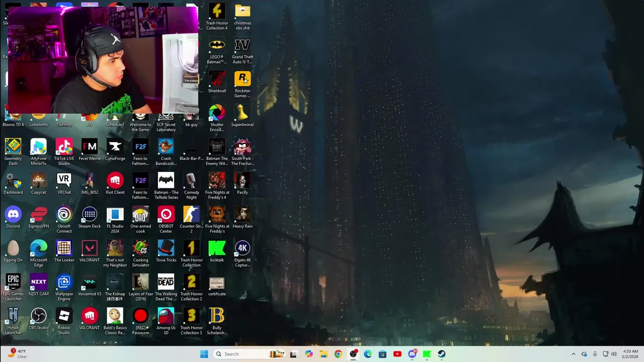
Task: Select the Copycat game icon
Action: [x=39, y=184]
